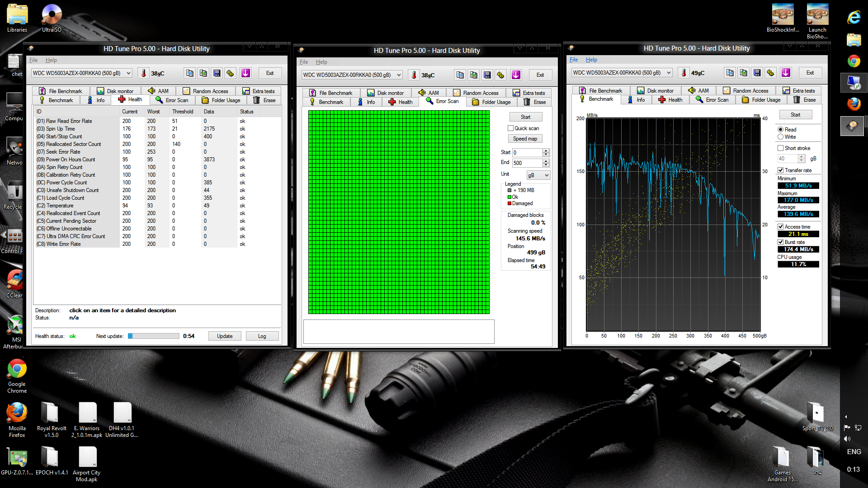Open the Random Access tab in right window
The height and width of the screenshot is (488, 868).
[x=745, y=91]
